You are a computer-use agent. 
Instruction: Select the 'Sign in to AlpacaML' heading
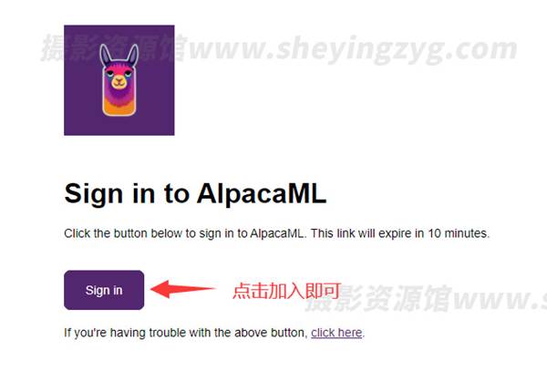195,194
